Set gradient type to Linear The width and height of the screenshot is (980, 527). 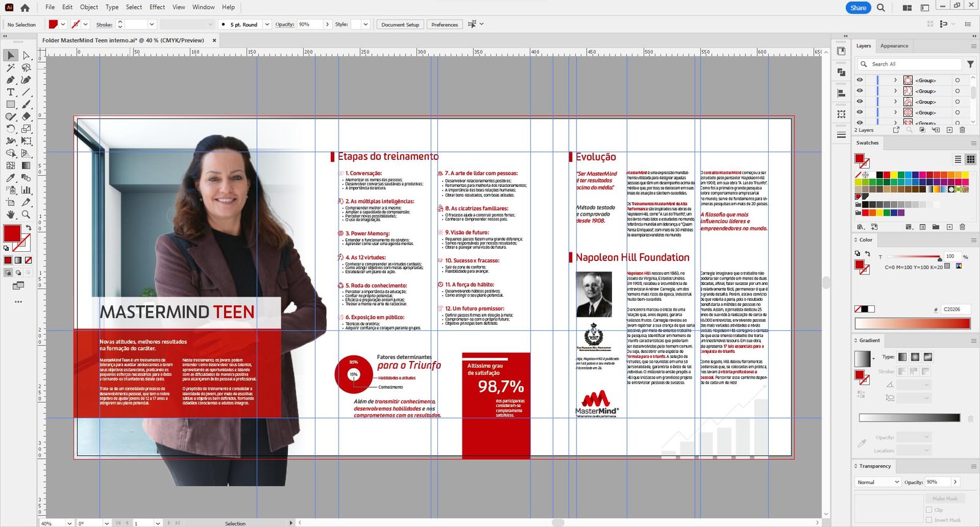coord(902,357)
